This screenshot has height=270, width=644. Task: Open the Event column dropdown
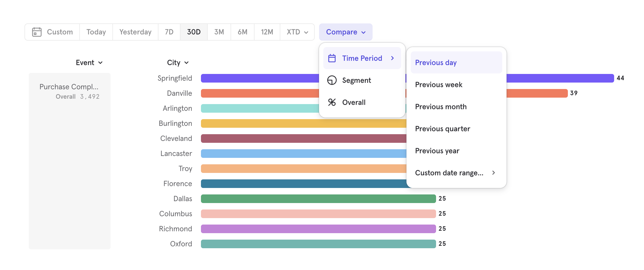[x=89, y=62]
